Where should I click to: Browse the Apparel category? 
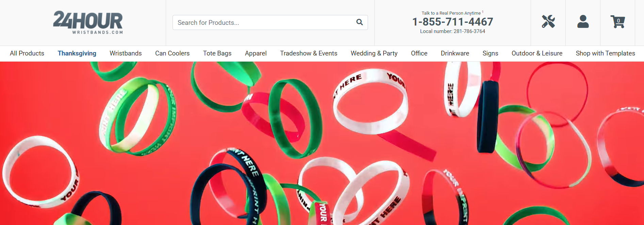(256, 53)
